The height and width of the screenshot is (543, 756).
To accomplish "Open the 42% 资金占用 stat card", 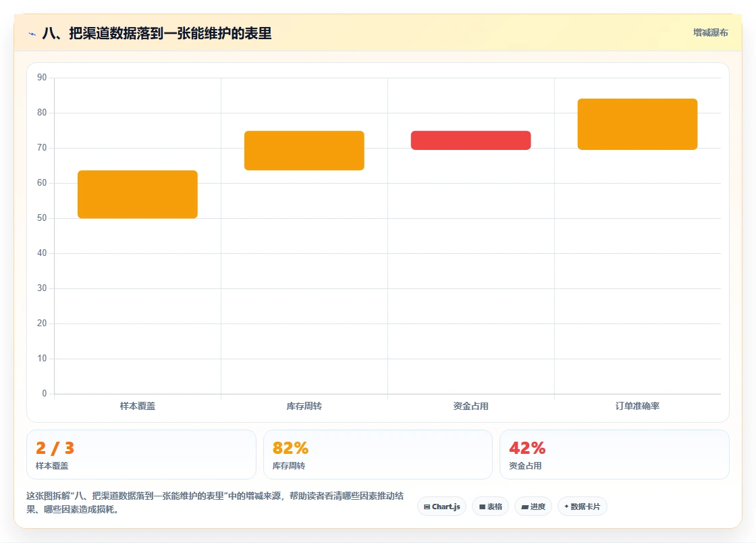I will [x=615, y=455].
